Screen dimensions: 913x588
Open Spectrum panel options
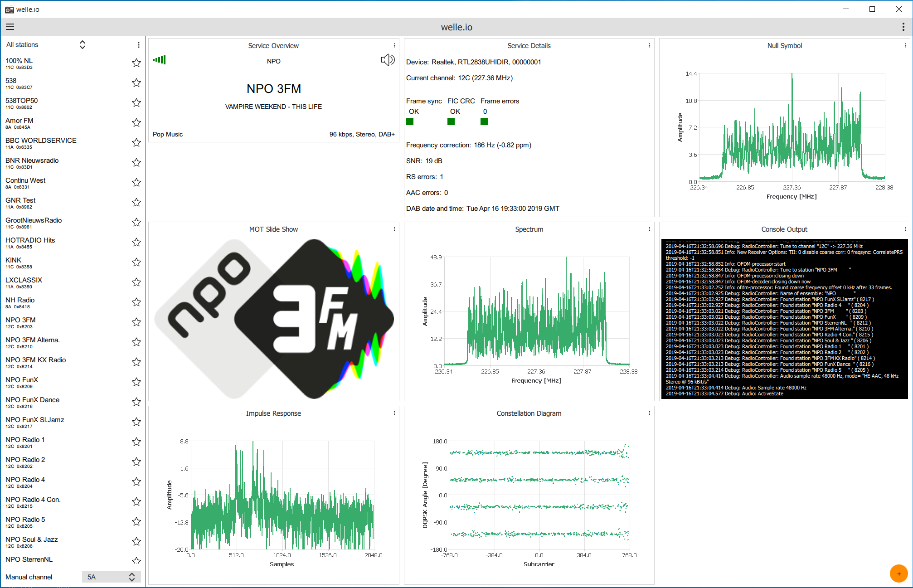[x=650, y=229]
